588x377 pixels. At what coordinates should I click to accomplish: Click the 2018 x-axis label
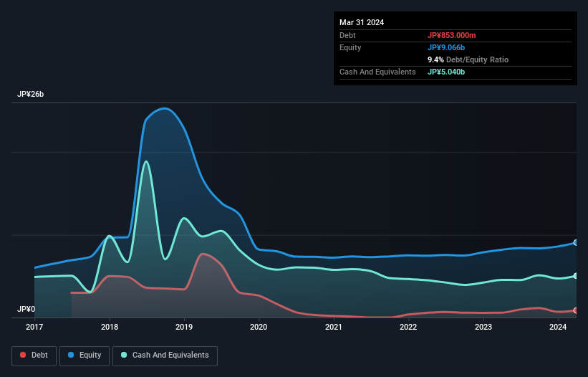110,327
